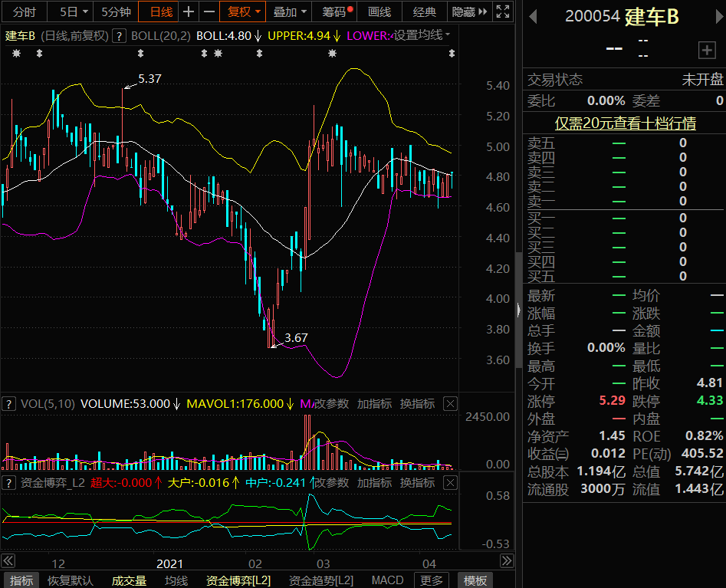Add 建车B to watchlist with plus icon
This screenshot has height=588, width=726.
click(x=706, y=51)
